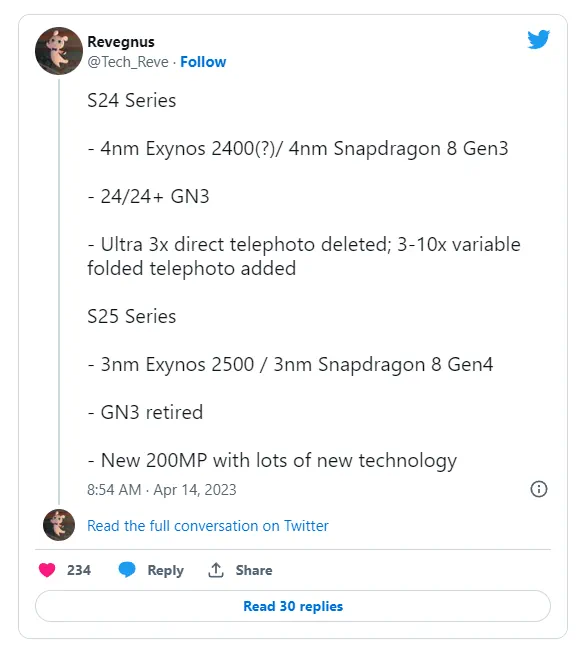
Task: Click the small avatar beside the conversation link
Action: click(x=59, y=525)
